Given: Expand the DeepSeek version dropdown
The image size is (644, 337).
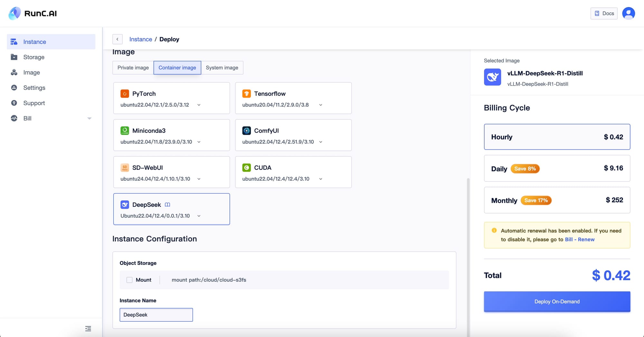Looking at the screenshot, I should click(x=199, y=216).
